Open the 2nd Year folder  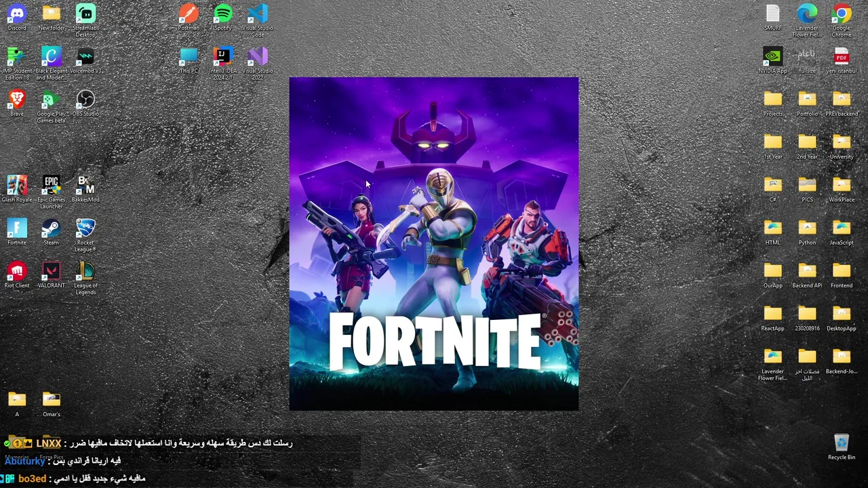(807, 147)
